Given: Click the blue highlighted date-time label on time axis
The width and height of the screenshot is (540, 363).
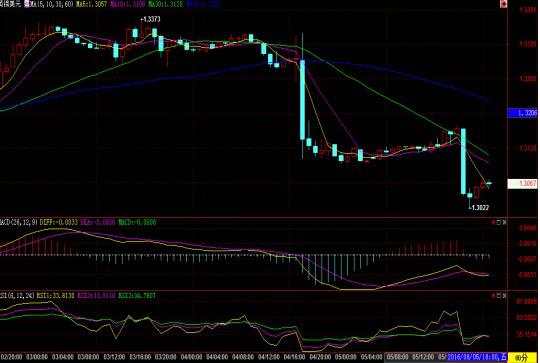Looking at the screenshot, I should (x=477, y=357).
